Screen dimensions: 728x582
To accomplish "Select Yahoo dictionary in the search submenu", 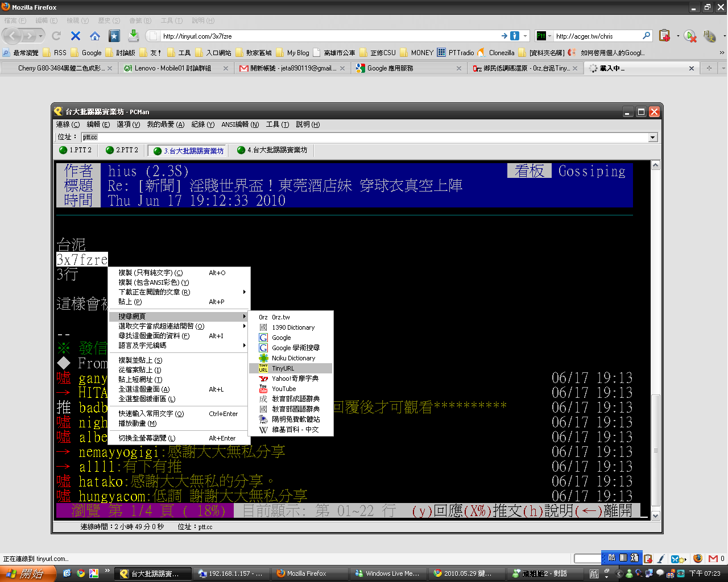I will (295, 379).
